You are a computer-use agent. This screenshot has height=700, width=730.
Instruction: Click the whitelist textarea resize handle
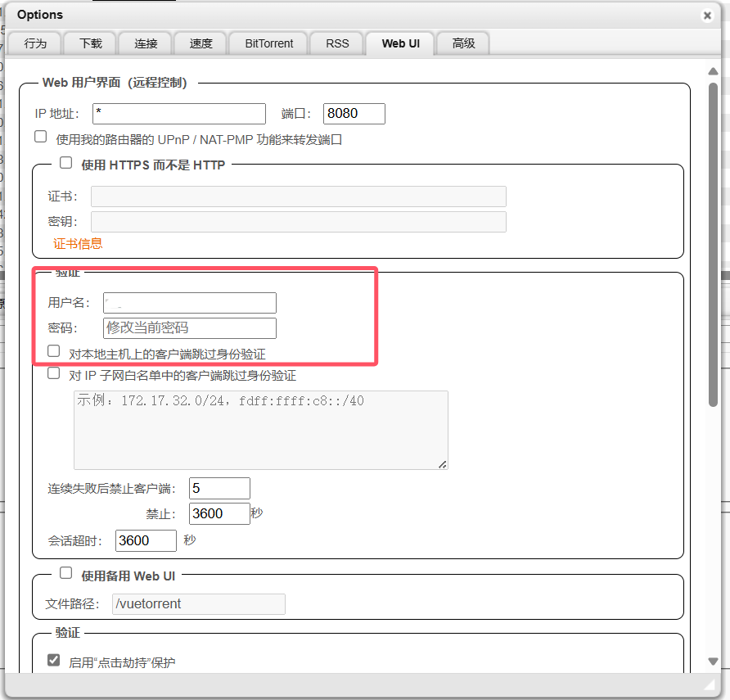click(443, 464)
